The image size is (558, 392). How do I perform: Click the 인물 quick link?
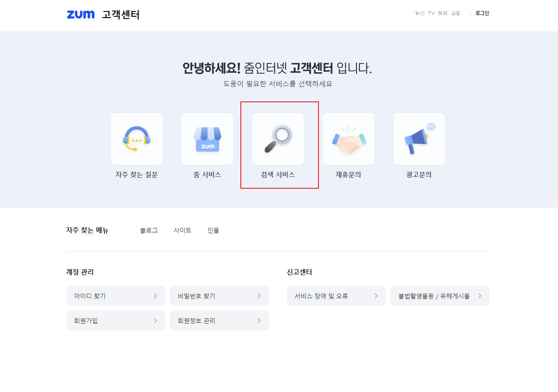click(213, 230)
